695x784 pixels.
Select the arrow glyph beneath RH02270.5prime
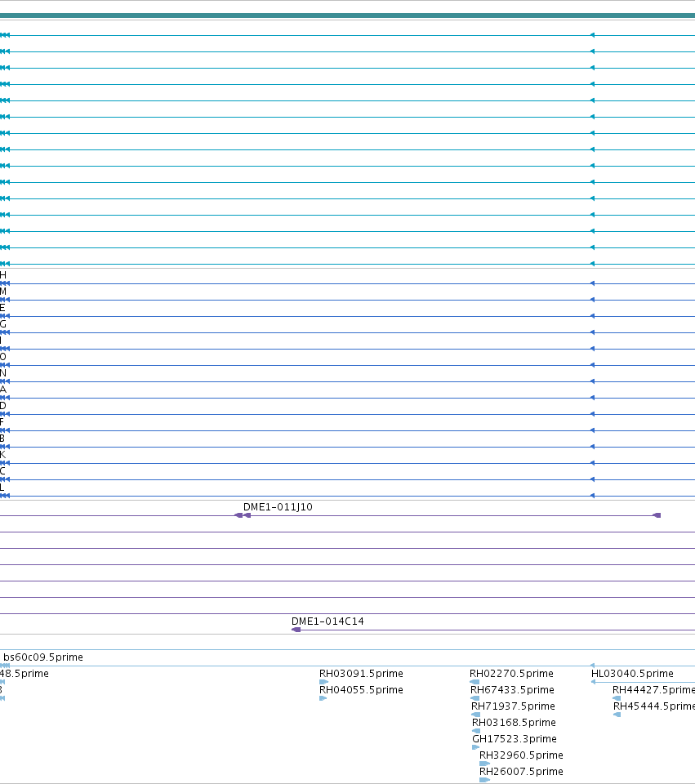coord(474,682)
